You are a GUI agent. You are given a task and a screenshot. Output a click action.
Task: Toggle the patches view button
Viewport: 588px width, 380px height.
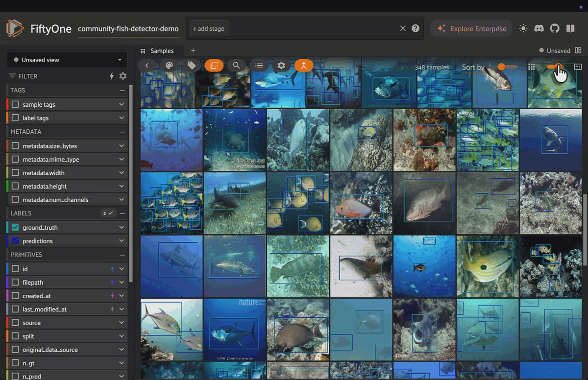tap(214, 65)
